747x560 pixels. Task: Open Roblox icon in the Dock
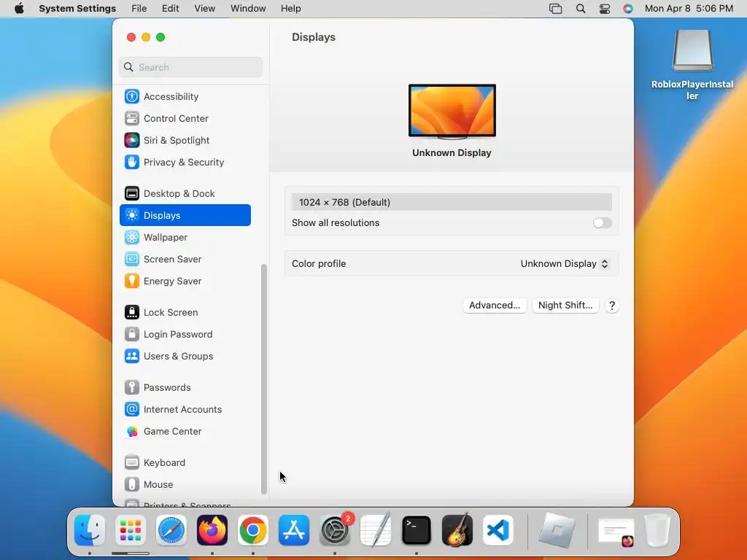[x=557, y=530]
